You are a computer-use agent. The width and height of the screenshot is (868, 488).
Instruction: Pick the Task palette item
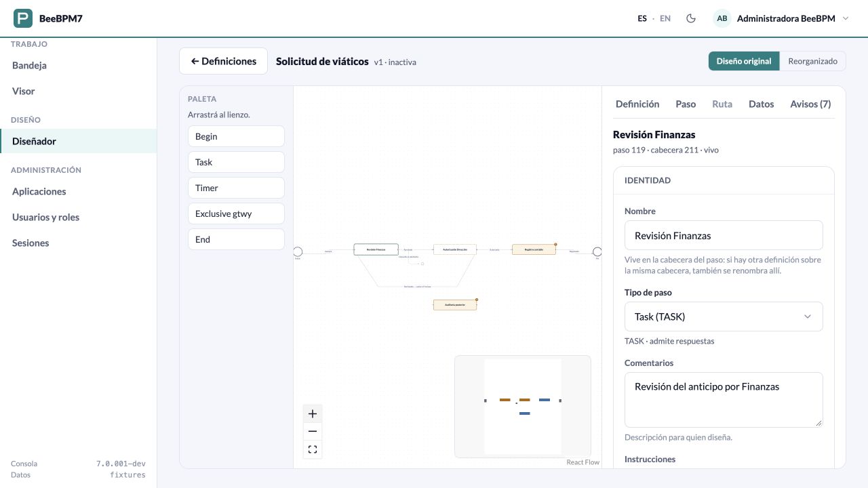coord(236,162)
